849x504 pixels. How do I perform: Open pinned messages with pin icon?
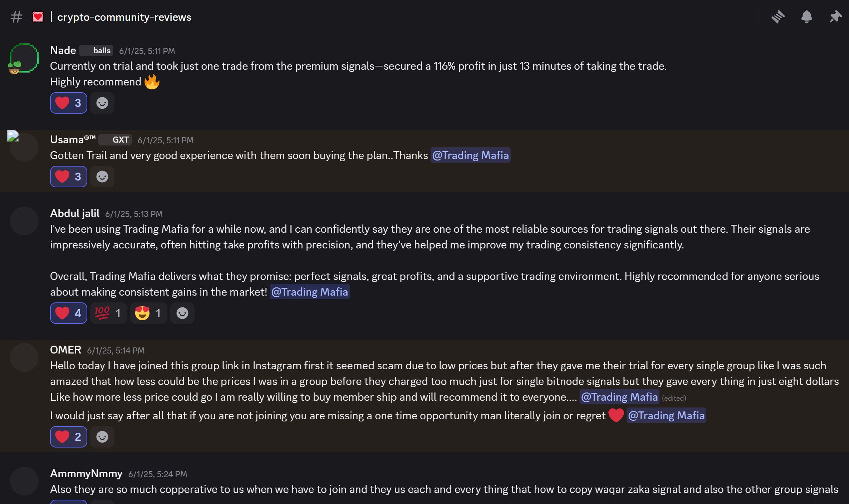click(835, 17)
